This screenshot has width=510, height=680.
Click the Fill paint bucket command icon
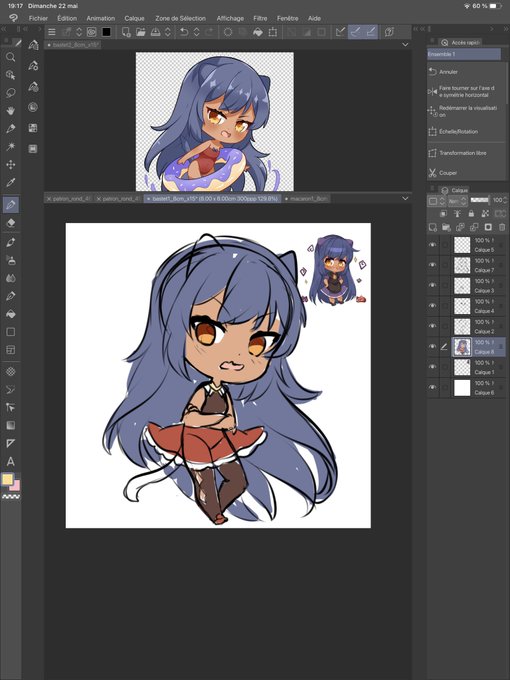(x=258, y=32)
